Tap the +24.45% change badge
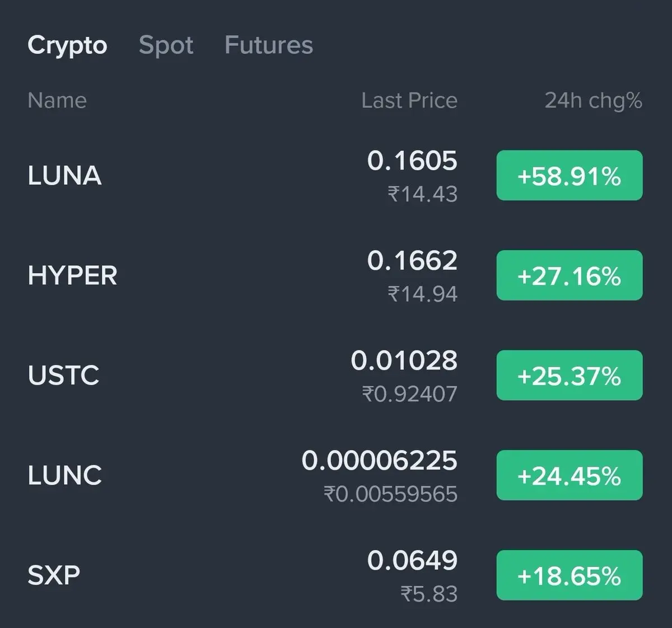 (570, 476)
